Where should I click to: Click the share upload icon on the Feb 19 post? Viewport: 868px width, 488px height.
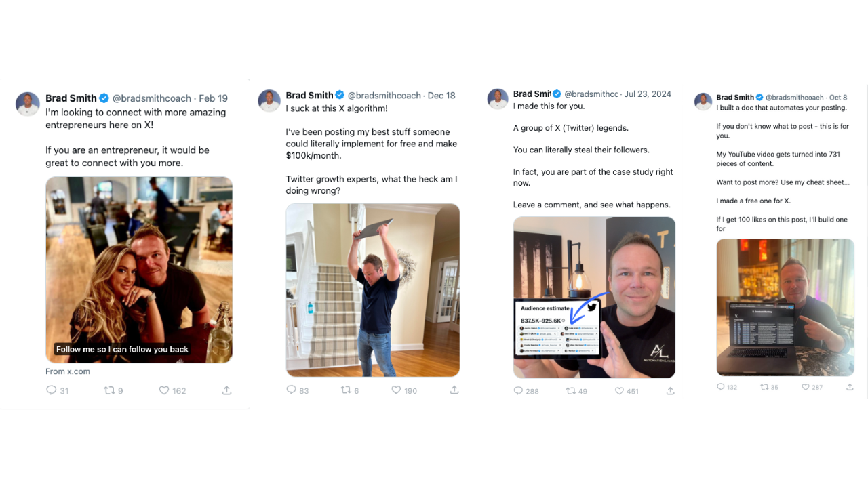pos(226,390)
